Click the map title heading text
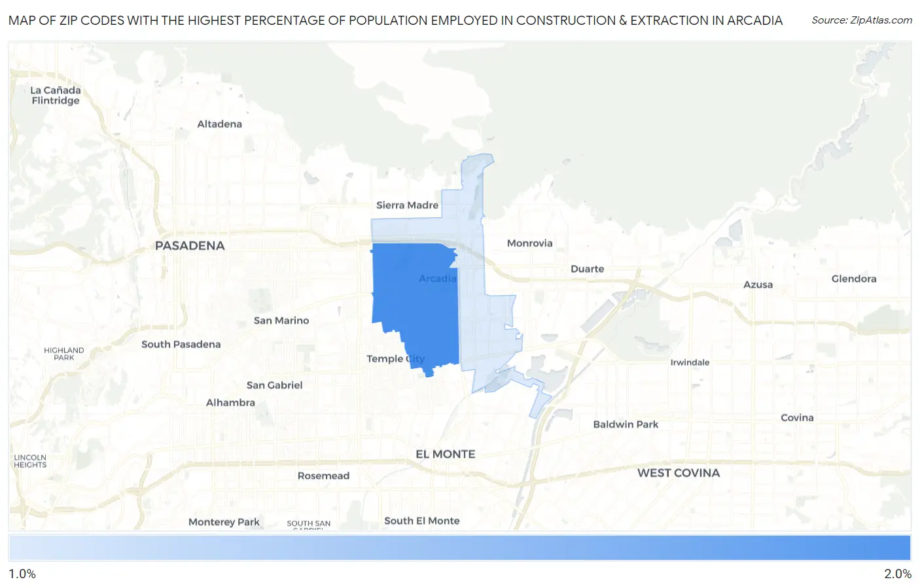Screen dimensions: 920x588 click(395, 20)
